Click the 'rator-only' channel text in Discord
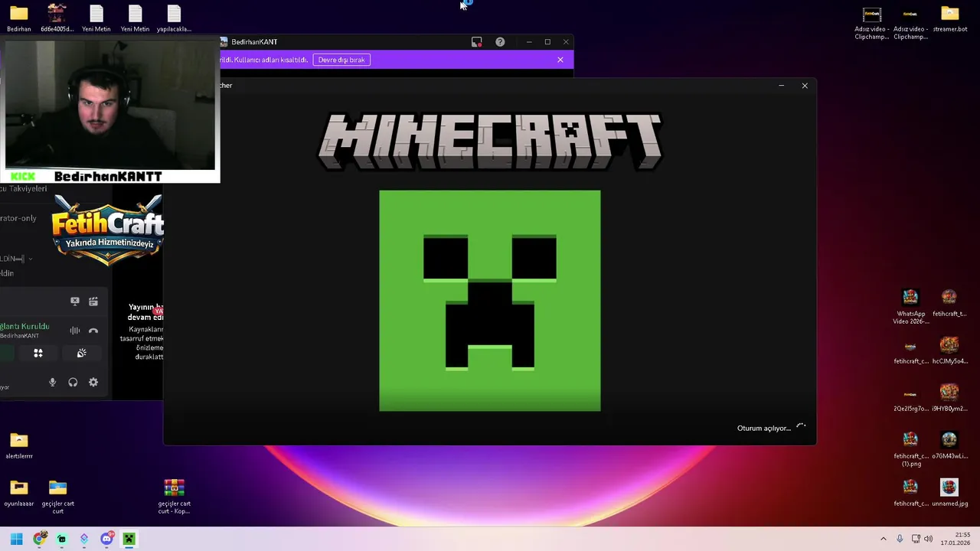Image resolution: width=980 pixels, height=551 pixels. tap(18, 218)
